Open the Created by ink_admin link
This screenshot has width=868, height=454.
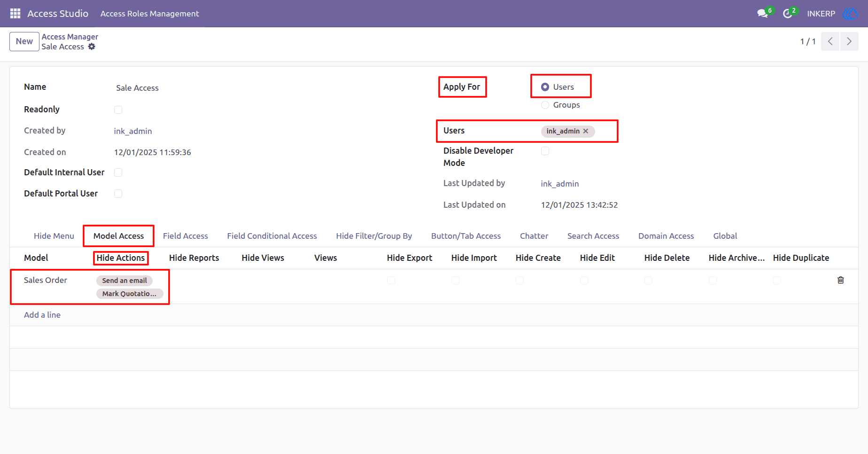click(x=133, y=131)
